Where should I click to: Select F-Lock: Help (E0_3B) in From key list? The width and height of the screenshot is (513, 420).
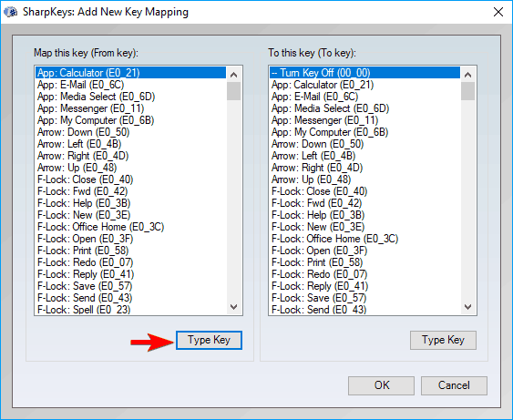click(131, 203)
